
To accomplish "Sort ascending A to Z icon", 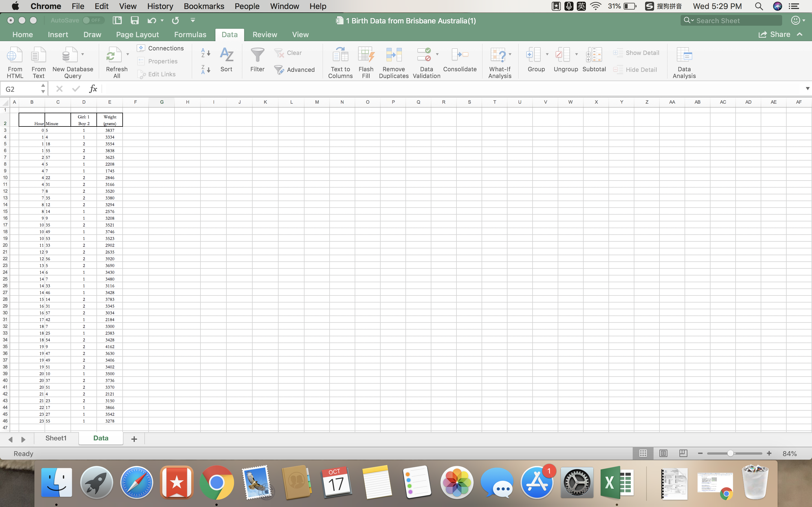I will tap(205, 53).
